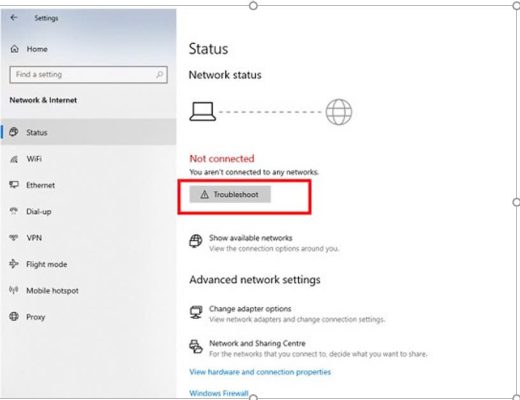Click the Proxy globe icon
Screen dimensions: 520x400
pos(14,316)
